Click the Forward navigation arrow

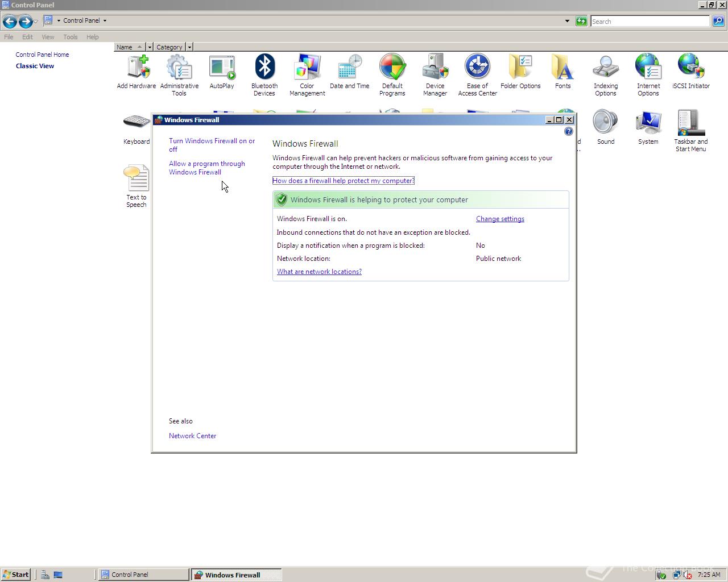coord(26,22)
